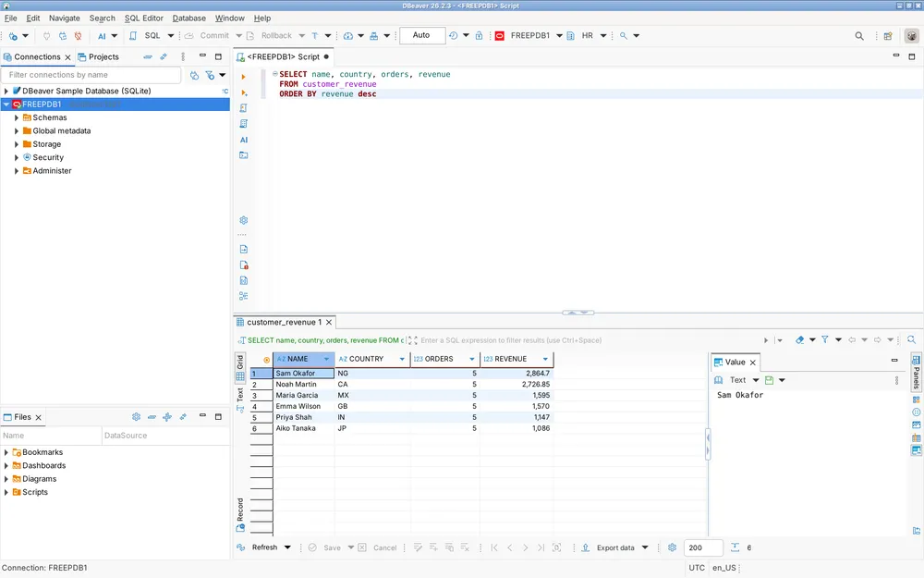The width and height of the screenshot is (924, 578).
Task: Click the disconnect icon in main toolbar
Action: pyautogui.click(x=78, y=36)
